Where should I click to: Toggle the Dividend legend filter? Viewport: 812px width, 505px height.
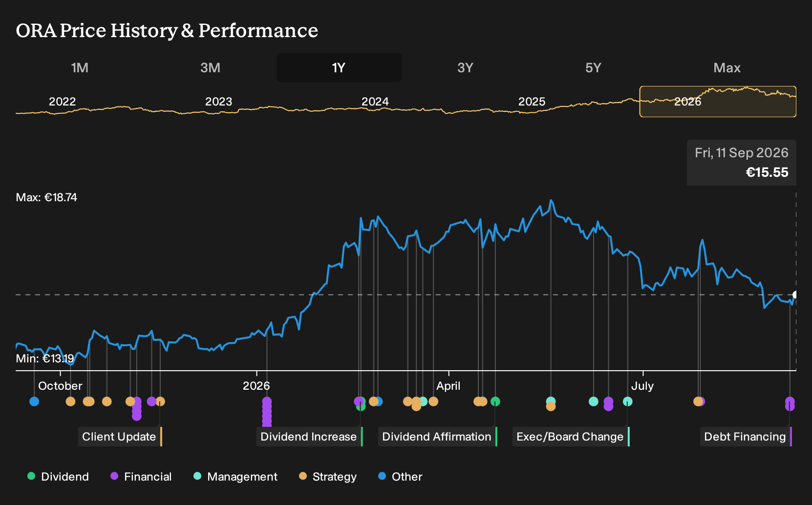click(58, 477)
